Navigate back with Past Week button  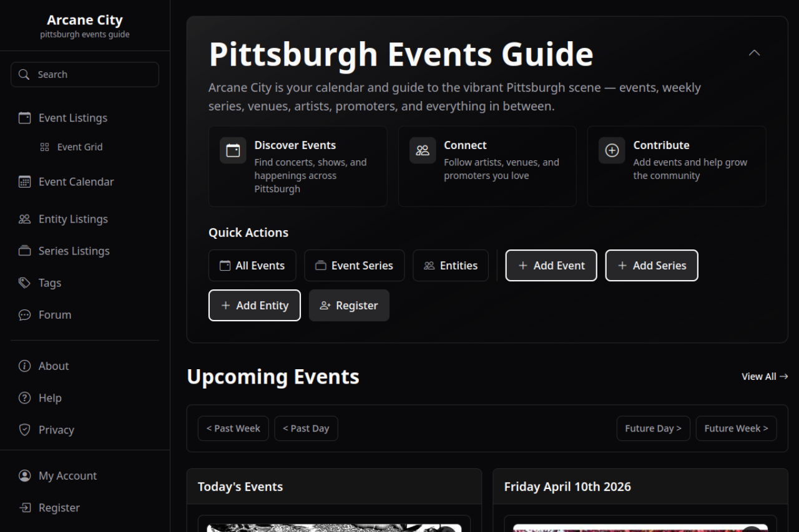[233, 428]
